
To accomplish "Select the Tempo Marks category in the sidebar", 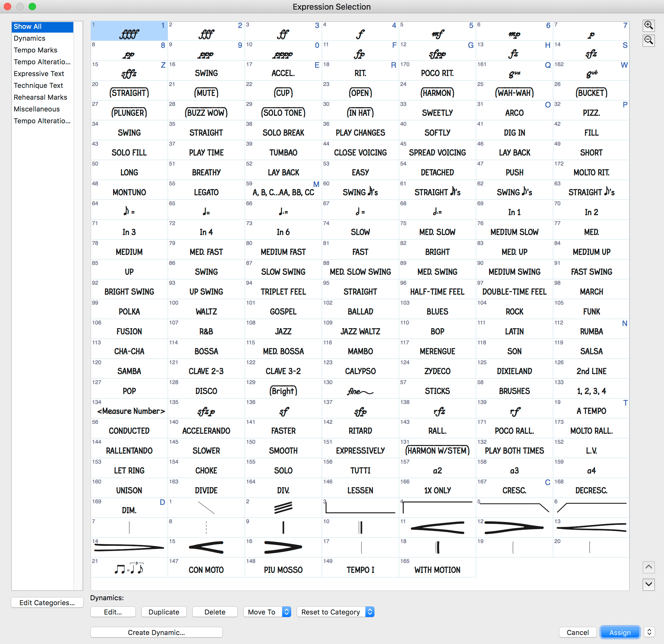I will [35, 50].
